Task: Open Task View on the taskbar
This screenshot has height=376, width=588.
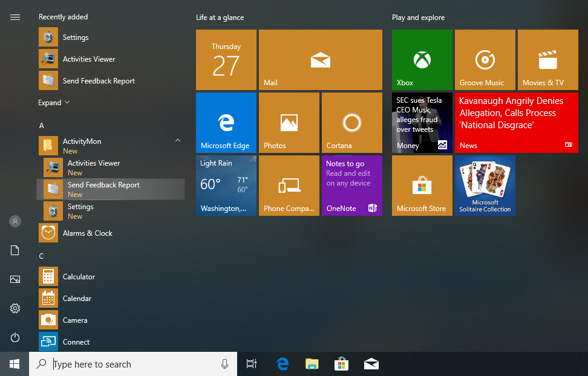Action: [252, 364]
